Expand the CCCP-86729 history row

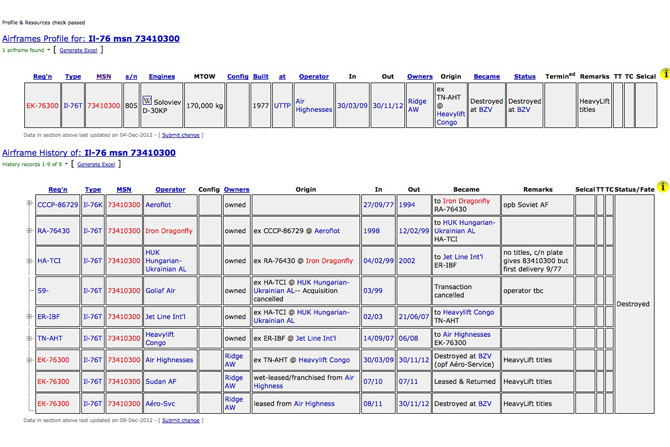click(29, 203)
